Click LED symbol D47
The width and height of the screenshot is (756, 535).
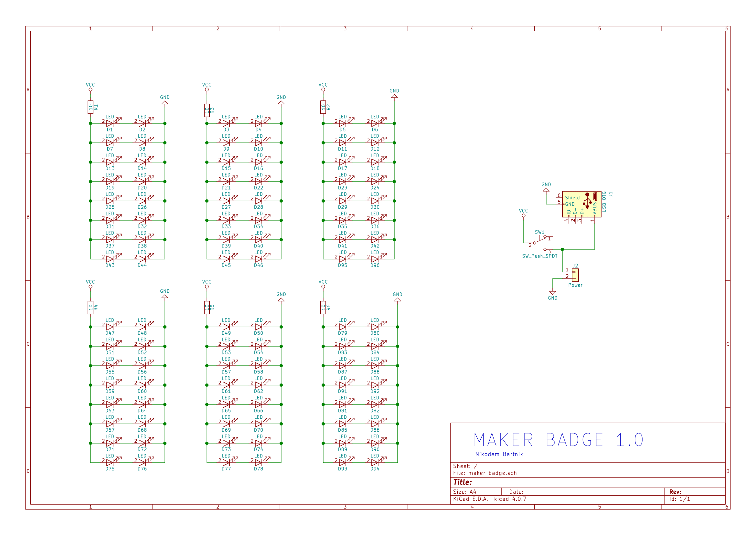click(x=111, y=327)
